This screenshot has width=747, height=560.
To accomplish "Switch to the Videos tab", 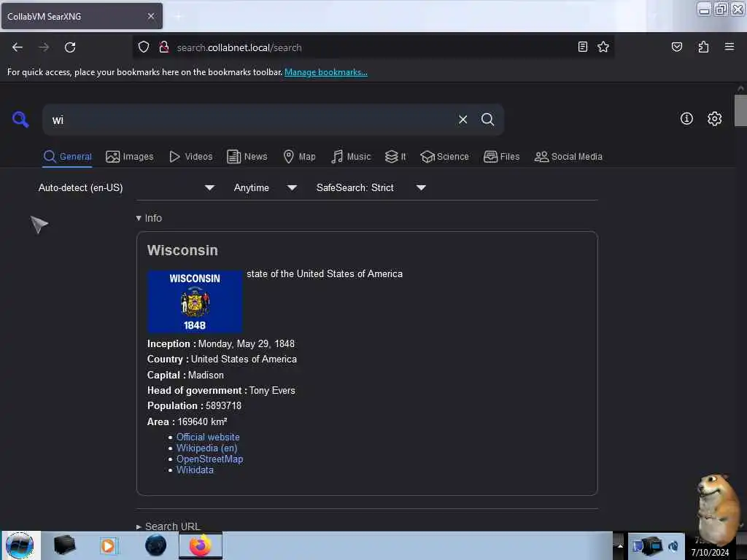I will [191, 157].
